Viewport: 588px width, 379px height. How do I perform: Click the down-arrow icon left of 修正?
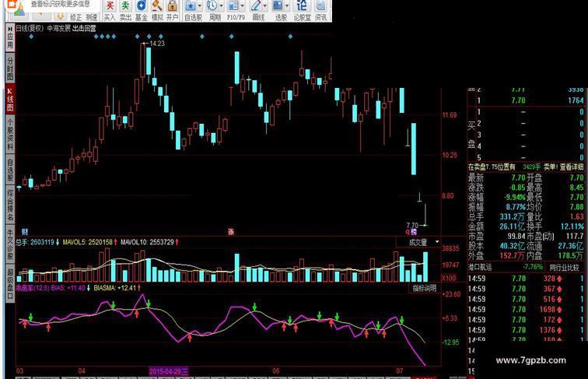[60, 16]
